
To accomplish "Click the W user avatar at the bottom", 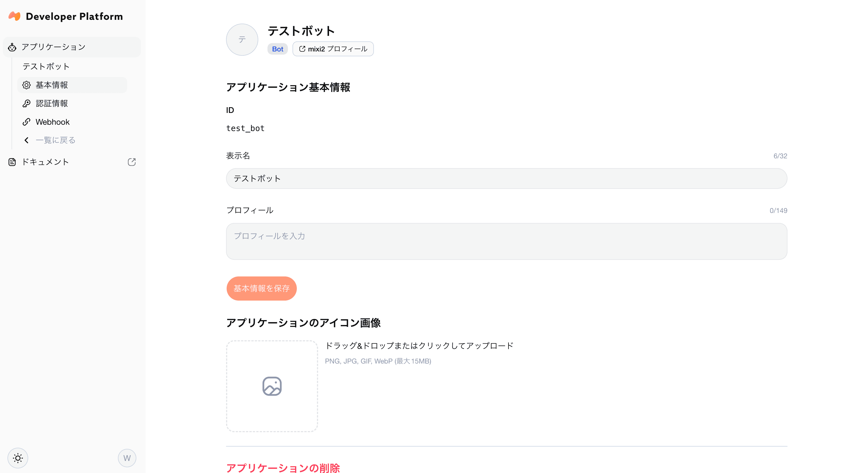I will (x=127, y=458).
